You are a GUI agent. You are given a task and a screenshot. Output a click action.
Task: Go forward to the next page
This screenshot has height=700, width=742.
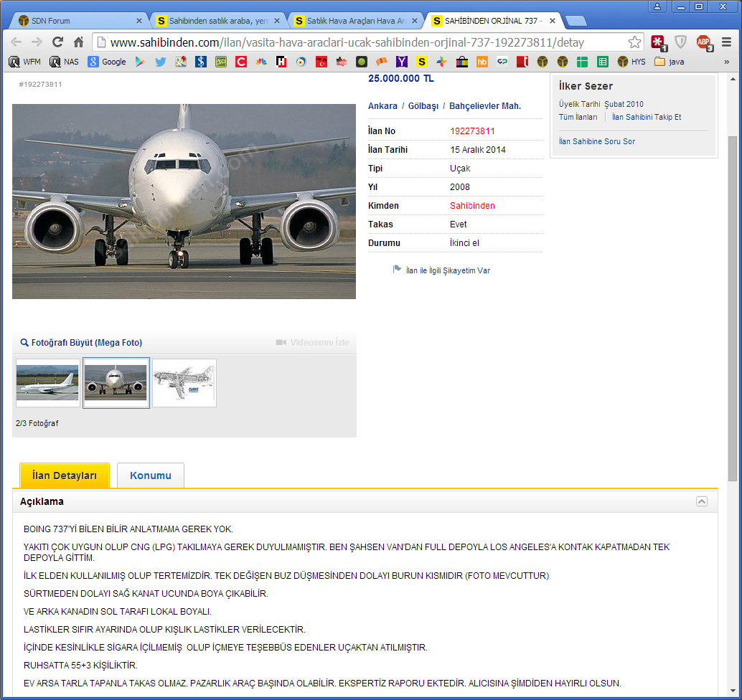pos(37,42)
